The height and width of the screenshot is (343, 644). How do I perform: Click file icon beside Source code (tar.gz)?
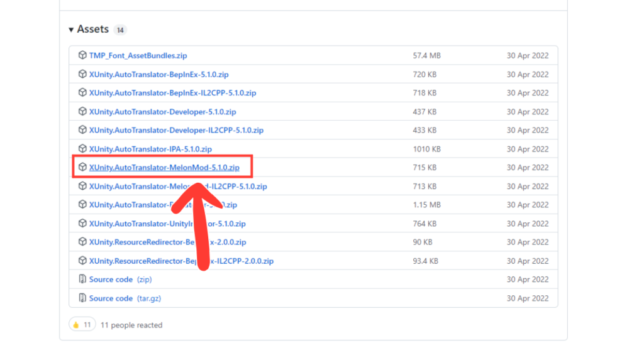click(x=82, y=298)
